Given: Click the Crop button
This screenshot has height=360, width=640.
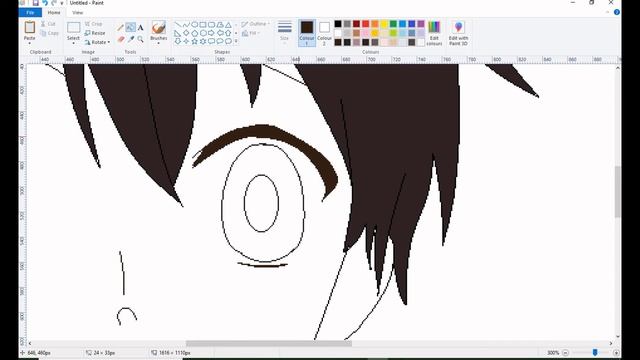Looking at the screenshot, I should [94, 24].
